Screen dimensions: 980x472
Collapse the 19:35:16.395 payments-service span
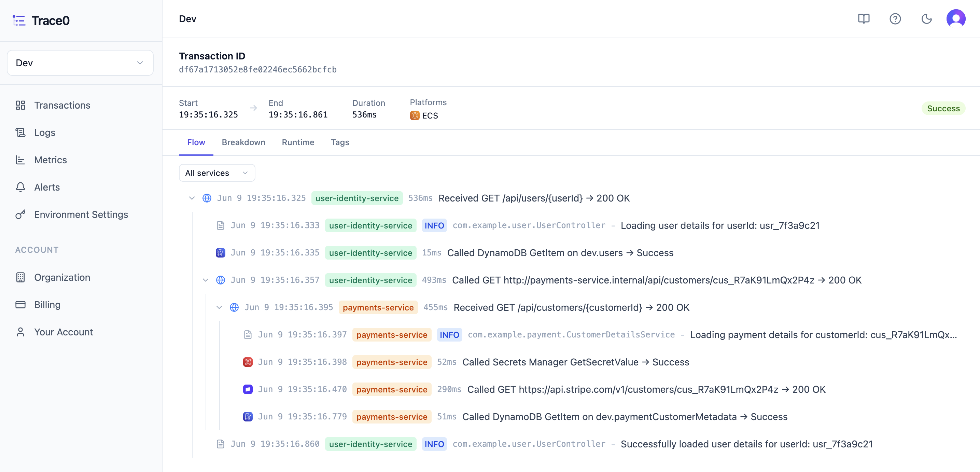[x=219, y=308]
